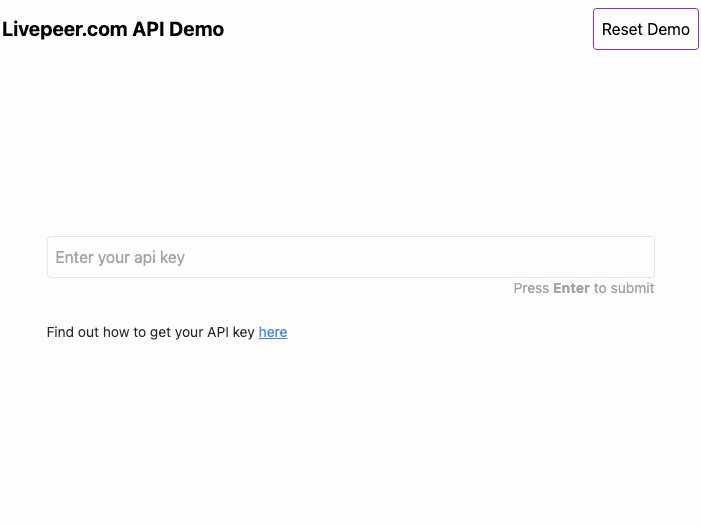This screenshot has height=526, width=701.
Task: Reset the demo using the top-right button
Action: (x=645, y=29)
